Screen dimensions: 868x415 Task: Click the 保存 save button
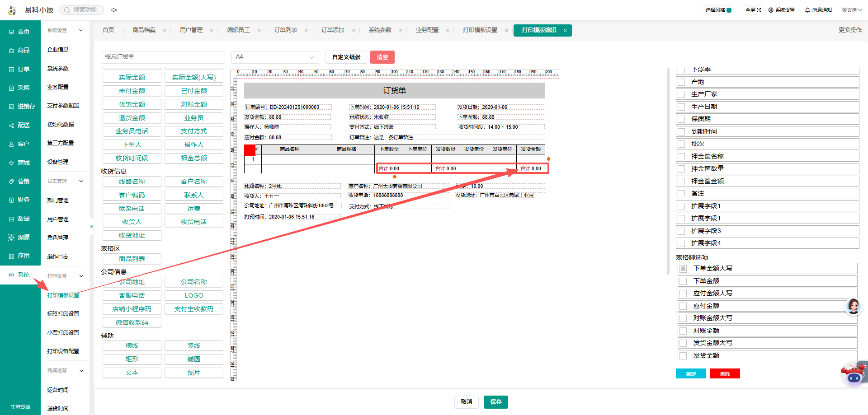click(496, 402)
